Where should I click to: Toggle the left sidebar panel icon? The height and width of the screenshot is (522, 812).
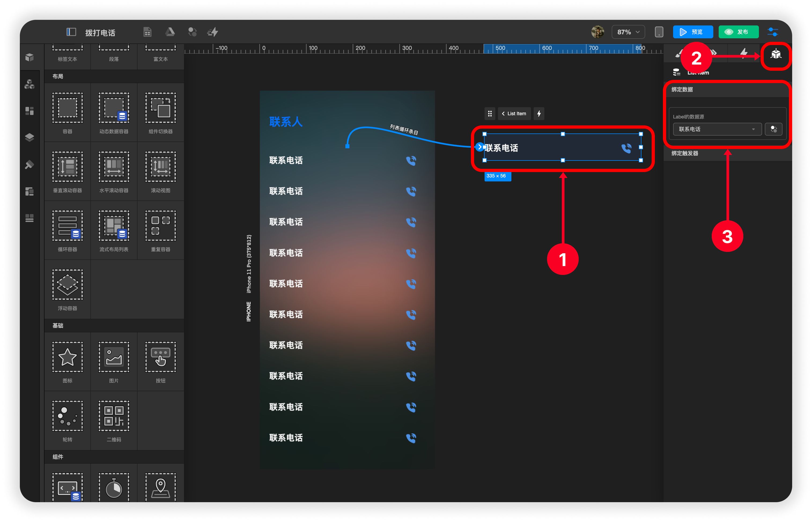click(71, 32)
